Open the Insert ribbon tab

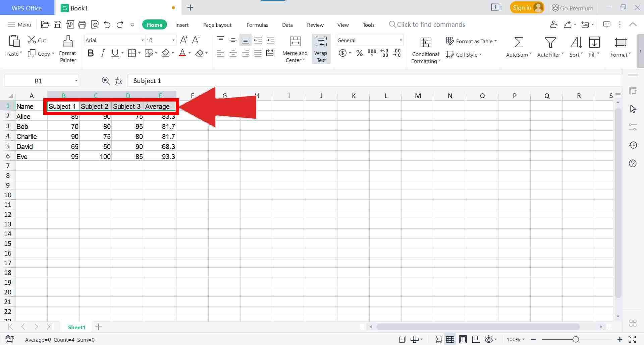point(181,24)
